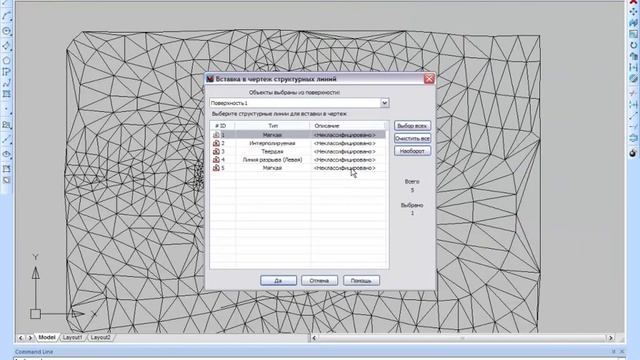The height and width of the screenshot is (360, 640).
Task: Select the row with type Твердая
Action: 298,151
